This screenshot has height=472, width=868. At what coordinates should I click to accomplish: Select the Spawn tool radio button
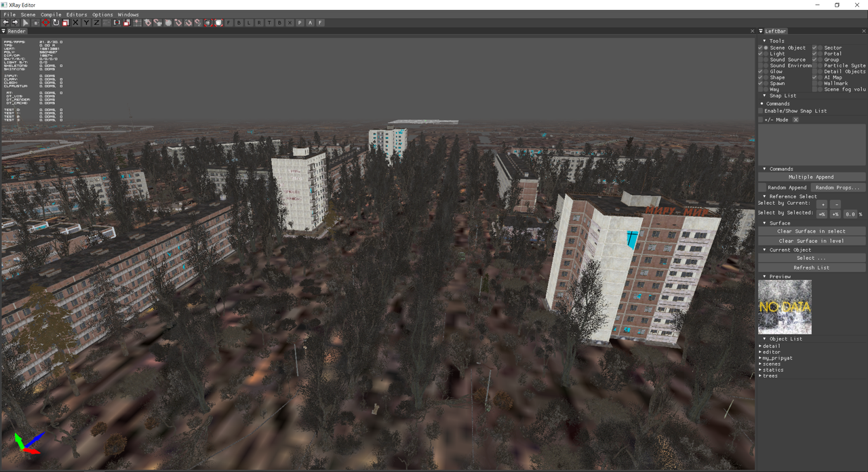(766, 83)
